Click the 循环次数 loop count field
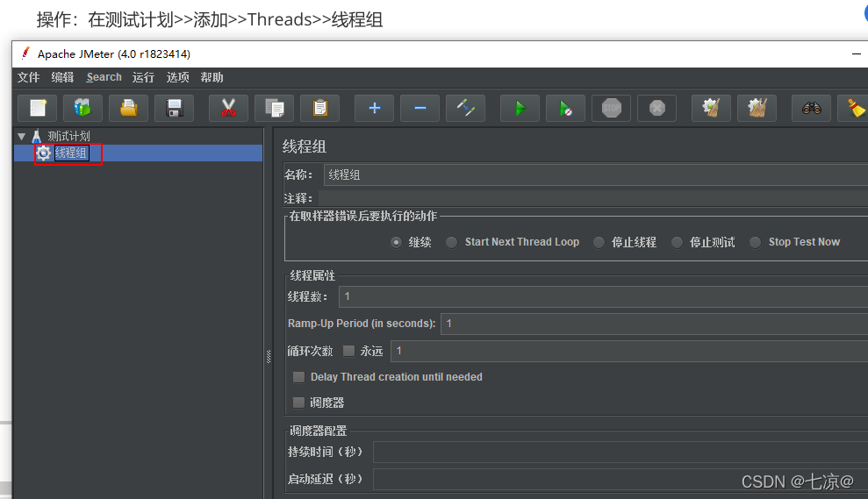868x499 pixels. [x=629, y=351]
